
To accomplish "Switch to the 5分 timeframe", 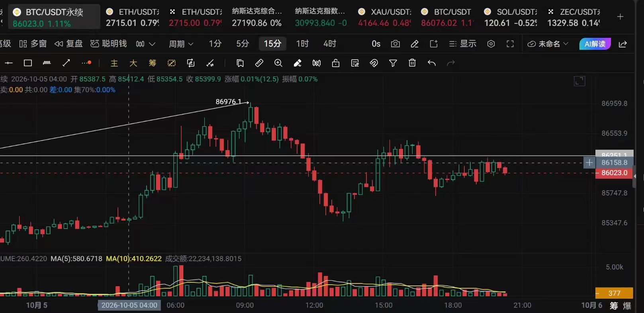I will (243, 44).
